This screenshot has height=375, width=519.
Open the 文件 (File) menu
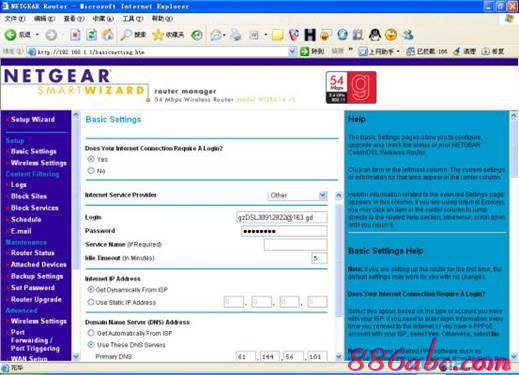pyautogui.click(x=15, y=19)
